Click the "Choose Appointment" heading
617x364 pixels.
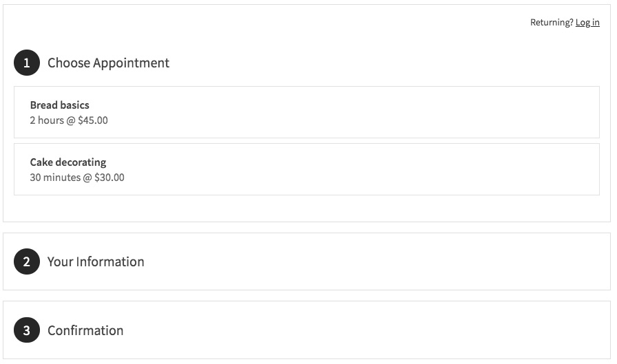(x=108, y=63)
